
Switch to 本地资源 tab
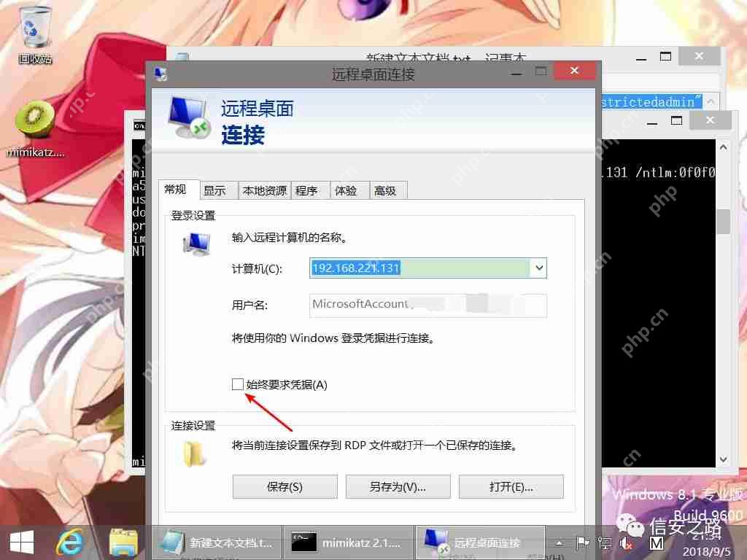pyautogui.click(x=264, y=191)
